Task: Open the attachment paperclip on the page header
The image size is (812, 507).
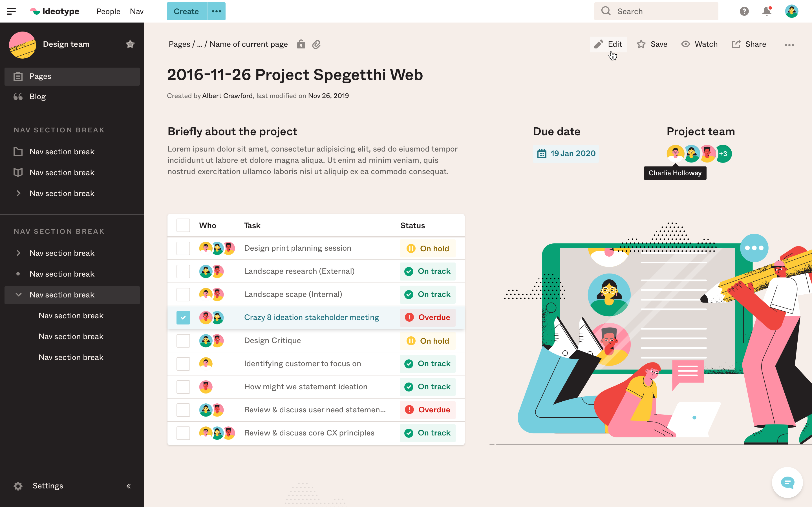Action: pos(316,44)
